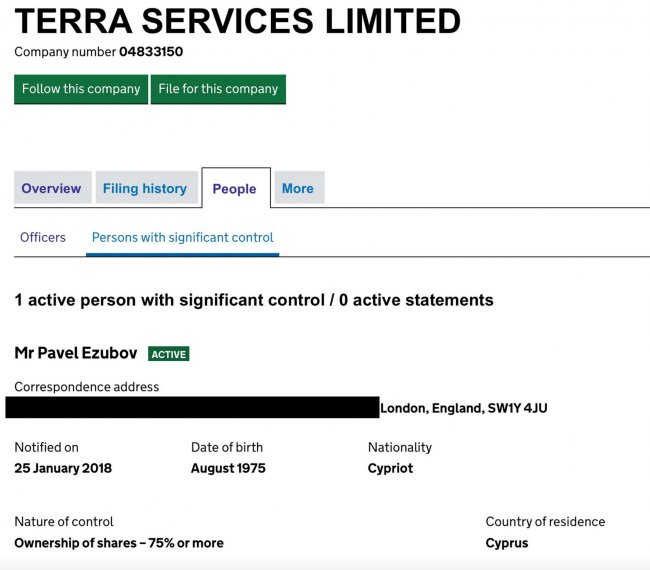Click Ownership of shares – 75% or more
The height and width of the screenshot is (570, 650).
pos(119,543)
